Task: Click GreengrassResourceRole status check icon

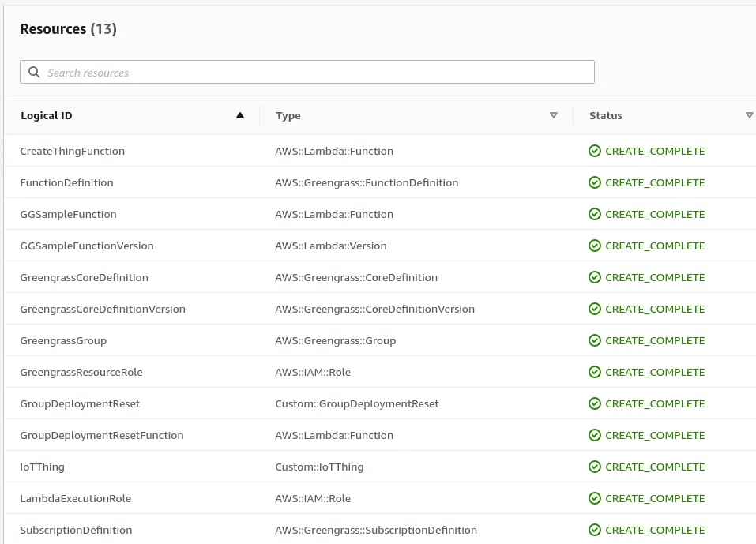Action: [595, 372]
